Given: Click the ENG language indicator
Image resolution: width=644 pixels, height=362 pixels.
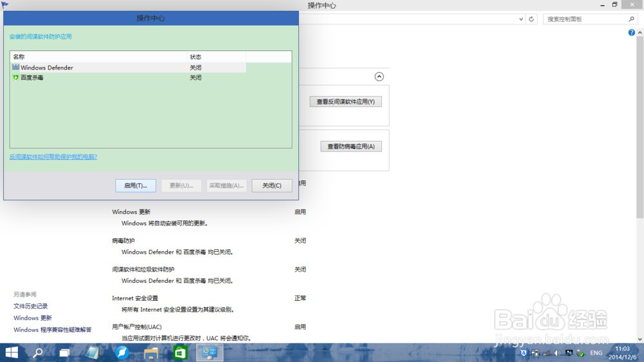Looking at the screenshot, I should click(596, 353).
